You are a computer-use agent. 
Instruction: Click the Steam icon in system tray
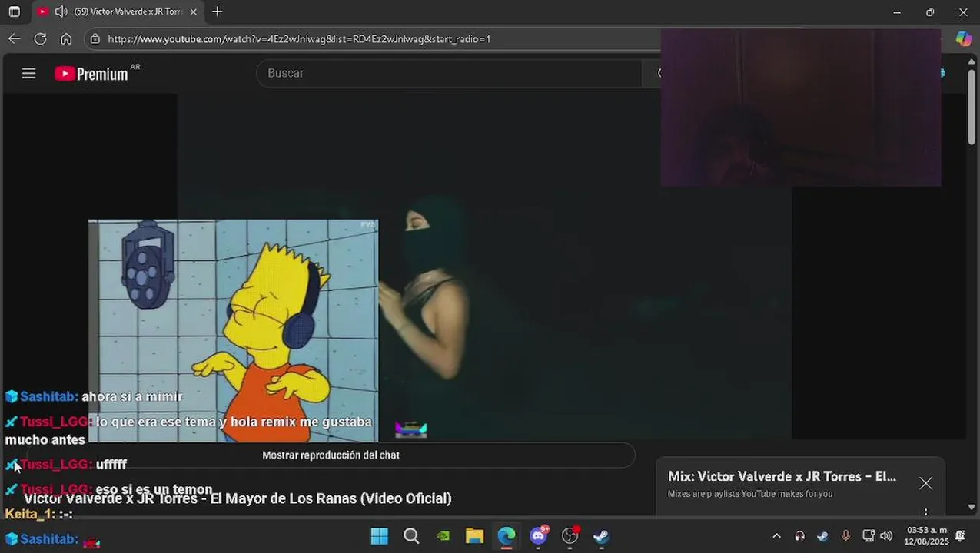823,536
